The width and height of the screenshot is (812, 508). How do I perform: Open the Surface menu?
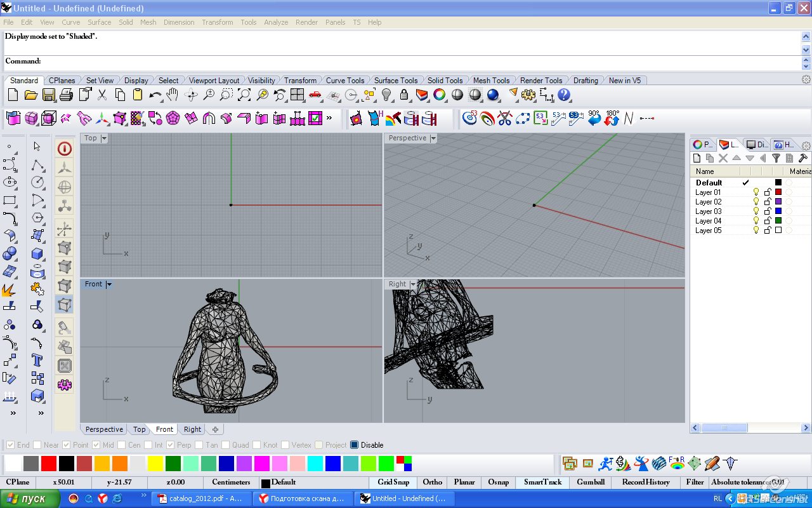coord(99,22)
